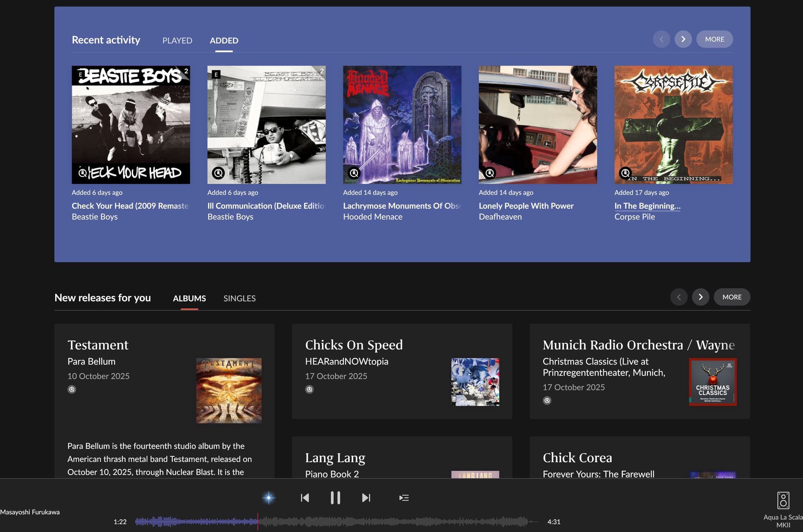Click Qobuz badge under Christmas Classics date
The height and width of the screenshot is (532, 803).
tap(547, 400)
